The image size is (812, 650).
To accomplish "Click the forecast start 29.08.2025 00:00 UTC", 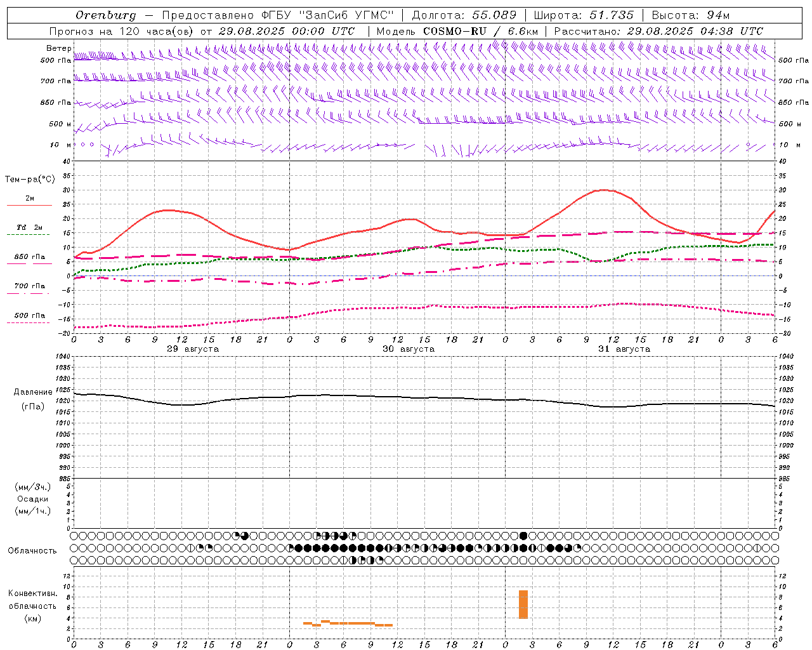I will click(x=286, y=31).
